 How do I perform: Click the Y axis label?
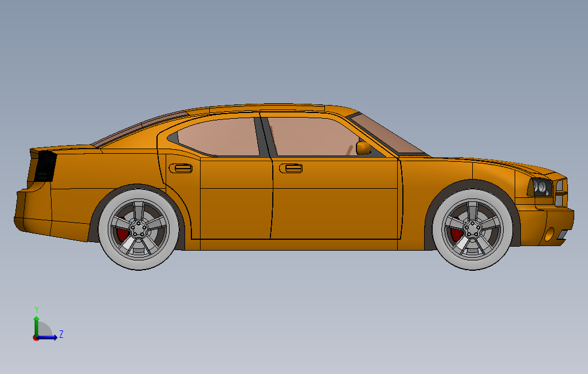click(x=37, y=310)
